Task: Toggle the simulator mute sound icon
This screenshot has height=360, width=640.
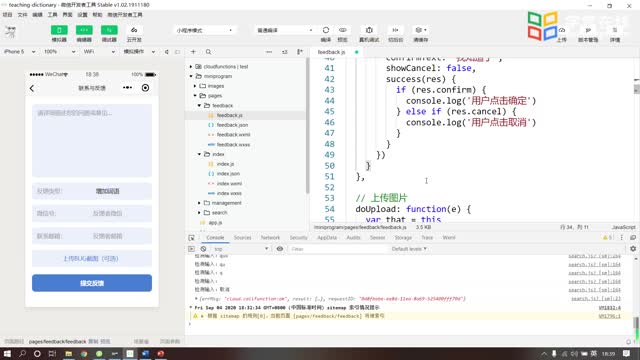Action: coord(167,52)
